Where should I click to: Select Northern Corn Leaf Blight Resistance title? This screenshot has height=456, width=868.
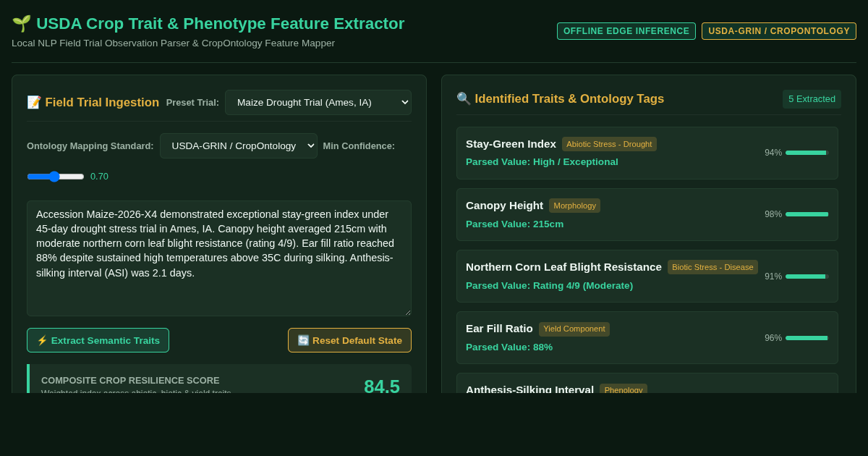click(563, 267)
